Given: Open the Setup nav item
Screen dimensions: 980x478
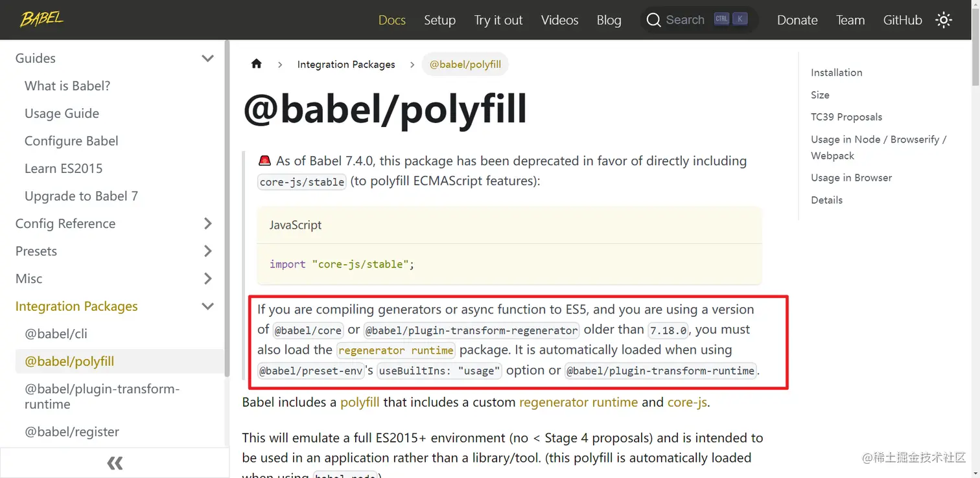Looking at the screenshot, I should [440, 20].
